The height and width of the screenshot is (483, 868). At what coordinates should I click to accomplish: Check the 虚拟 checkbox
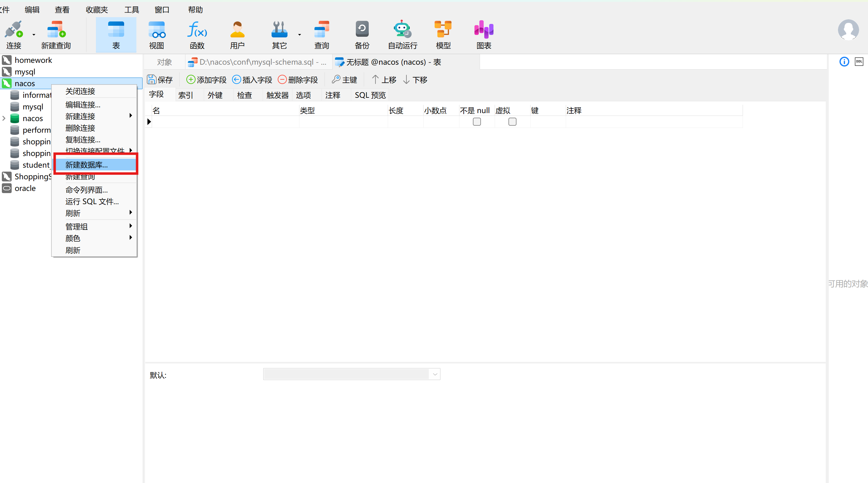[512, 122]
